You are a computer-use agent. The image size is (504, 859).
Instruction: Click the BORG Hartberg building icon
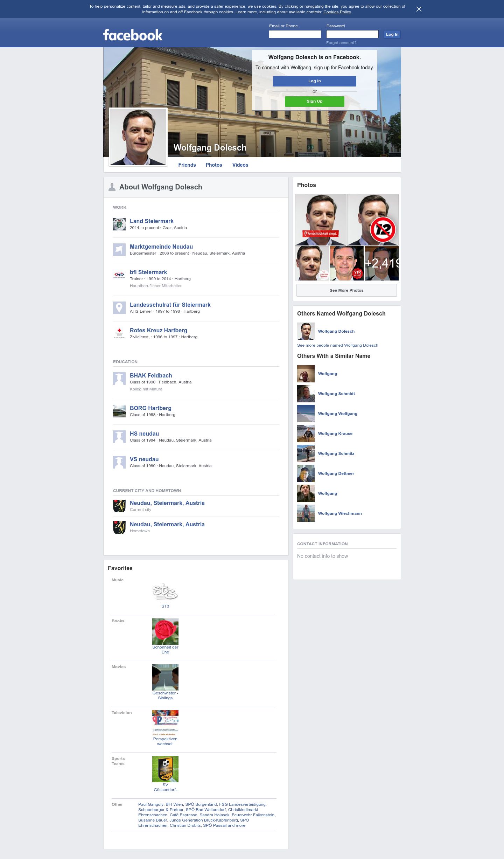pos(119,411)
